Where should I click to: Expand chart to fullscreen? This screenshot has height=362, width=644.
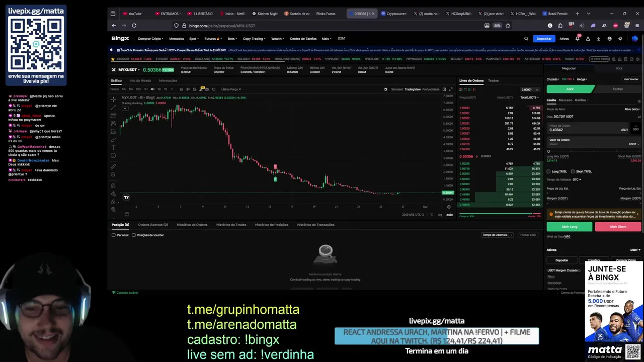tap(450, 89)
